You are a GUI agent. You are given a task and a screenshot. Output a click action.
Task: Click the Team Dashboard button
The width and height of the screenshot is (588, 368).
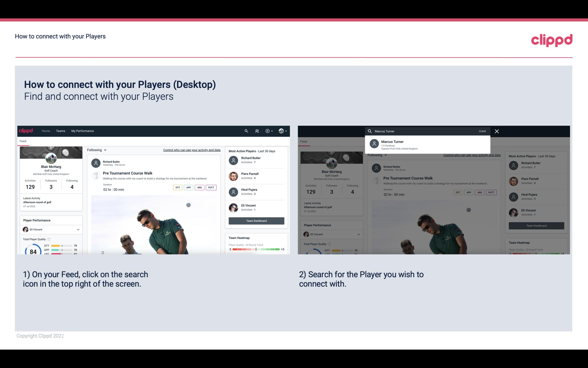point(256,220)
